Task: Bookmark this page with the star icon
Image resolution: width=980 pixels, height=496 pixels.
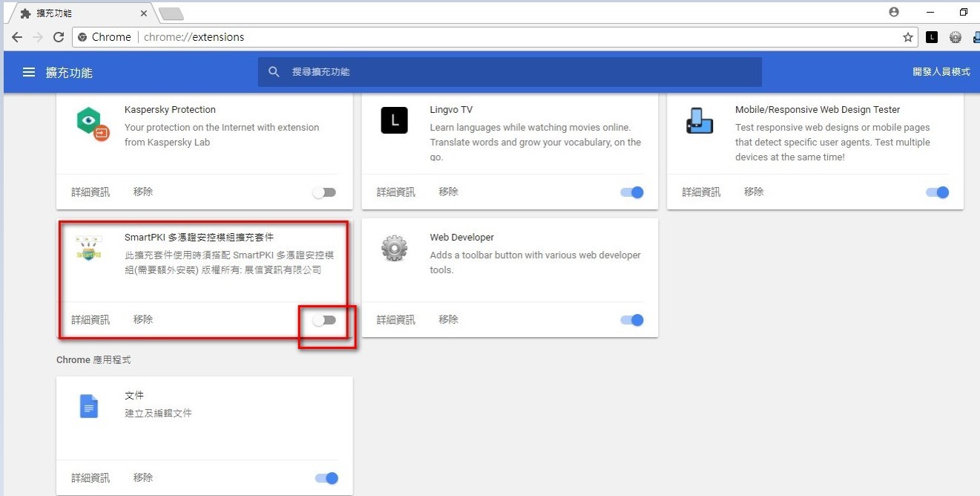Action: pos(907,37)
